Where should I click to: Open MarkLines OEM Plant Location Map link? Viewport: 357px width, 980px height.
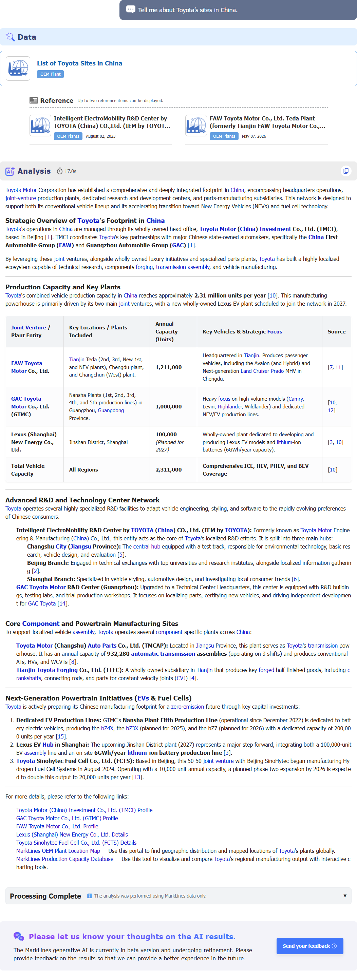(x=58, y=851)
